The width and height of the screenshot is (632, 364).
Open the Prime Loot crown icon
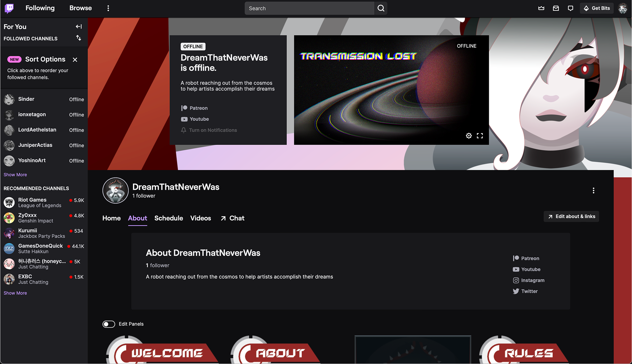coord(541,8)
